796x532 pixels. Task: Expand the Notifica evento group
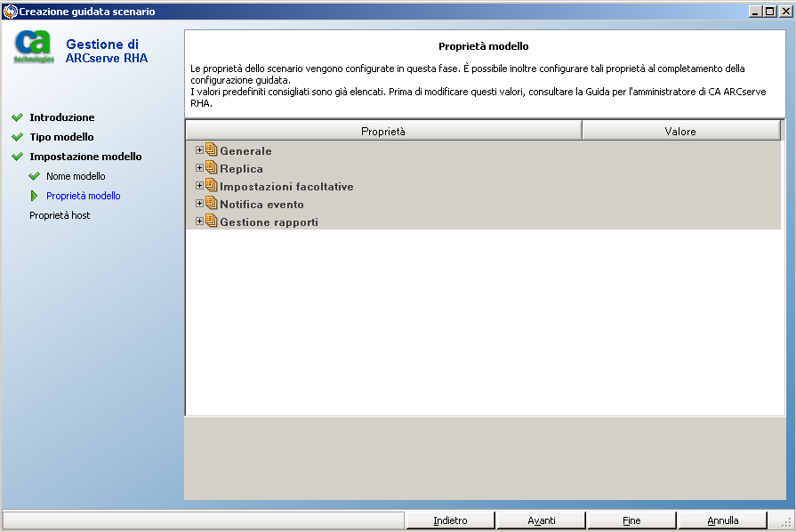(x=199, y=204)
